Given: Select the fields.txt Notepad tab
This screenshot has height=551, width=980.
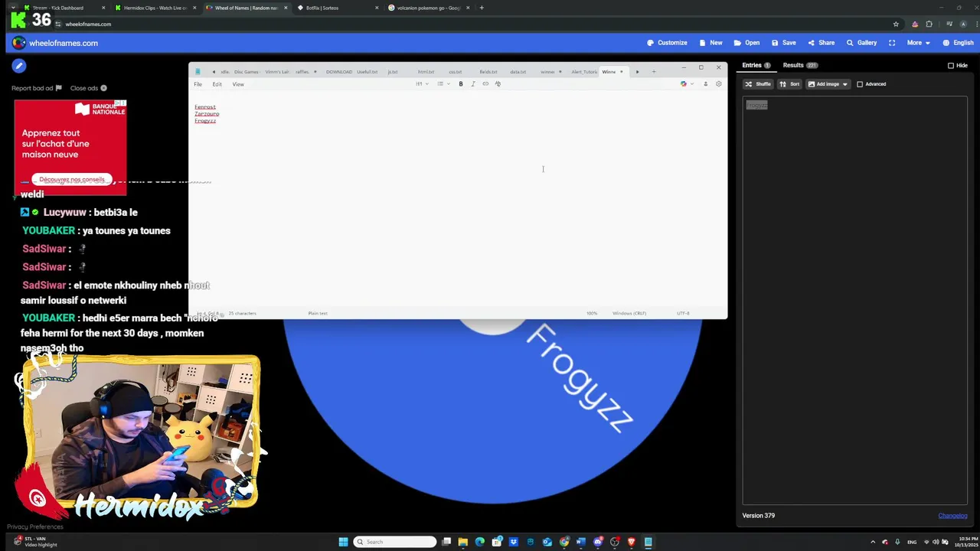Looking at the screenshot, I should pos(488,72).
